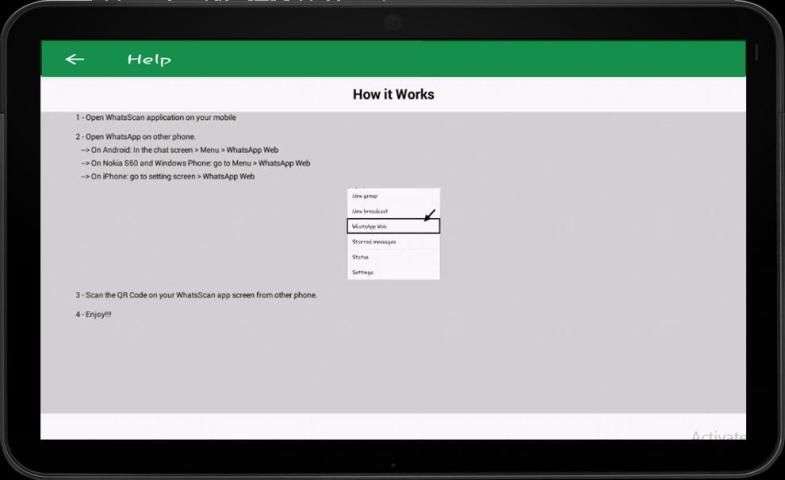Click the On iPhone instruction line
This screenshot has width=785, height=480.
pyautogui.click(x=167, y=176)
